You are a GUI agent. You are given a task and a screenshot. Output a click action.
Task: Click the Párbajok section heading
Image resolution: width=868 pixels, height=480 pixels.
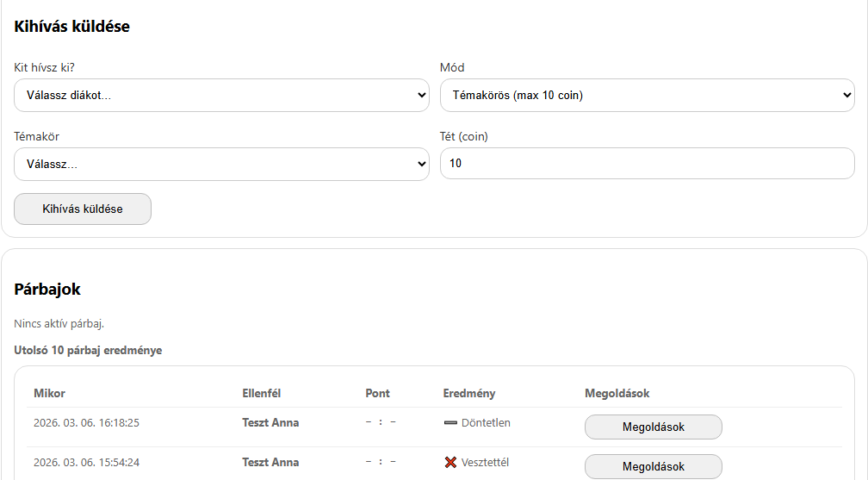pyautogui.click(x=47, y=290)
